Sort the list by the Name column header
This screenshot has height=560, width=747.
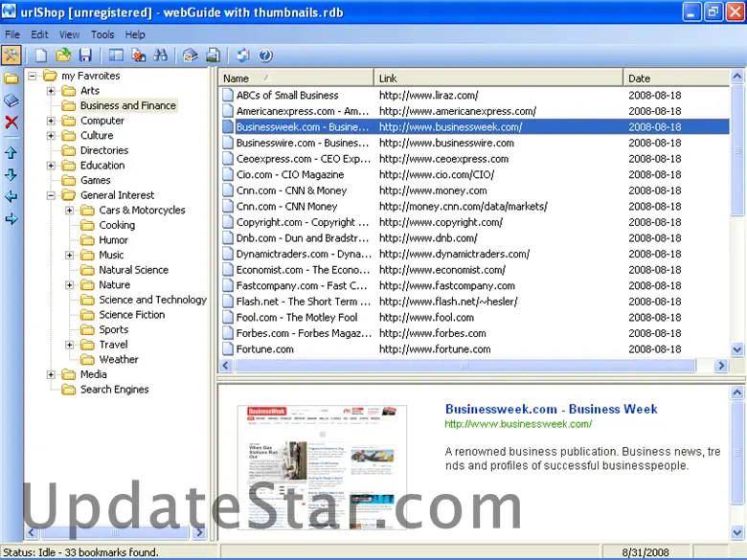pyautogui.click(x=296, y=78)
